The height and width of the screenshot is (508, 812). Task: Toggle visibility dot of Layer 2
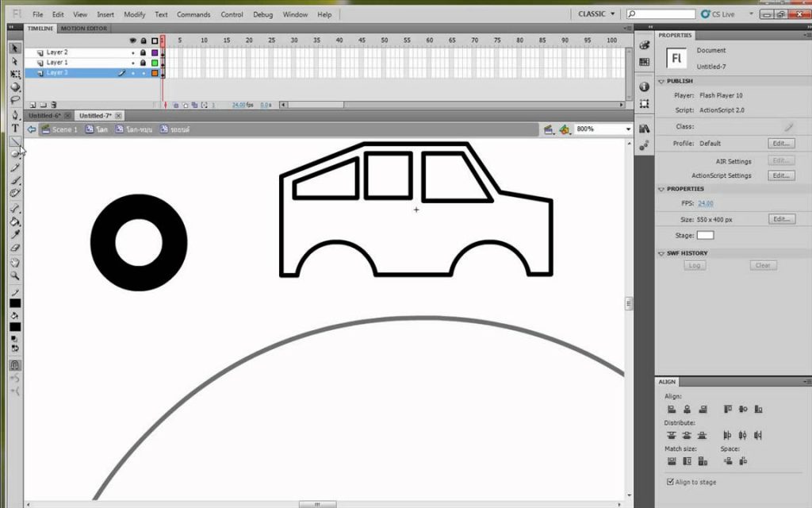pos(133,53)
